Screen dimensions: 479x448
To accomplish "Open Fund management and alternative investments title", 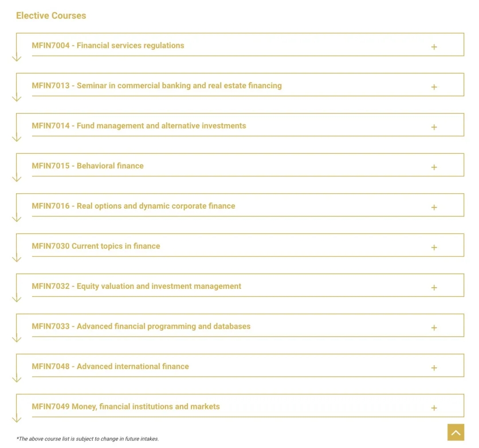I will click(x=139, y=126).
